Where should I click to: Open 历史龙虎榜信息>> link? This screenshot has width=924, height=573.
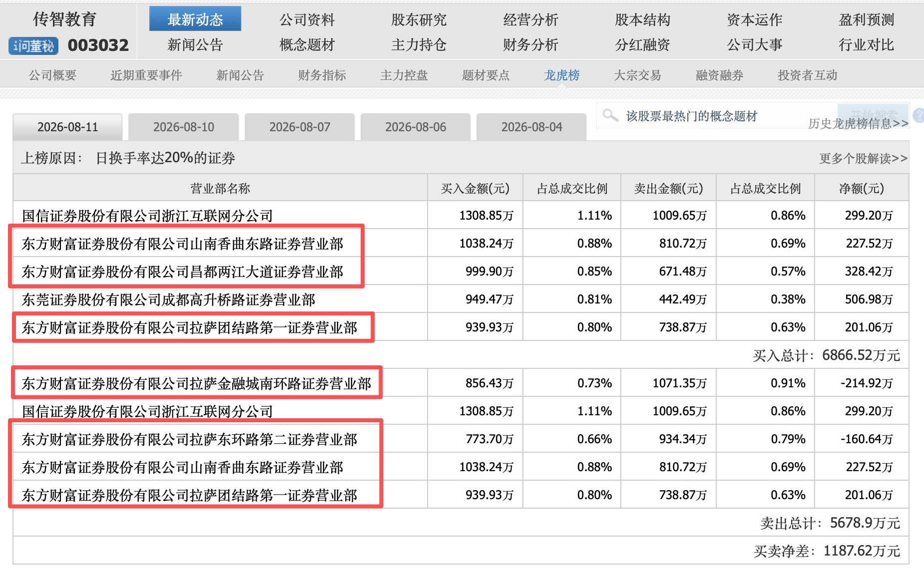tap(858, 123)
